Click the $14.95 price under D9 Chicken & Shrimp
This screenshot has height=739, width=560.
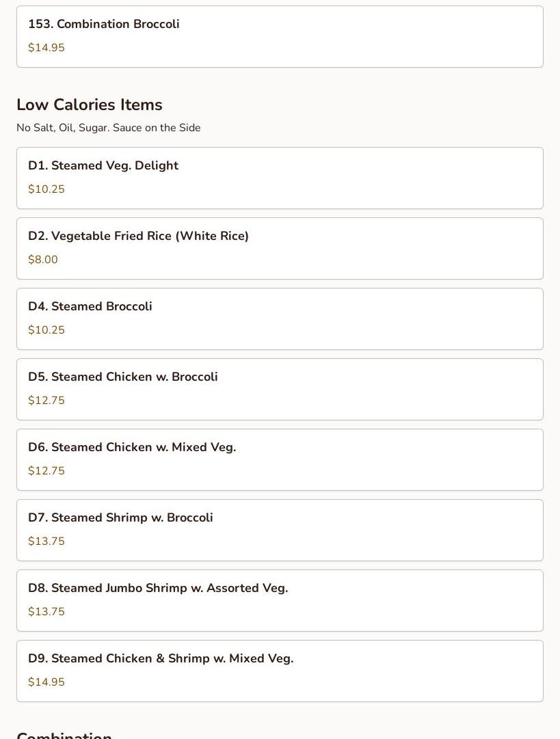pos(46,682)
